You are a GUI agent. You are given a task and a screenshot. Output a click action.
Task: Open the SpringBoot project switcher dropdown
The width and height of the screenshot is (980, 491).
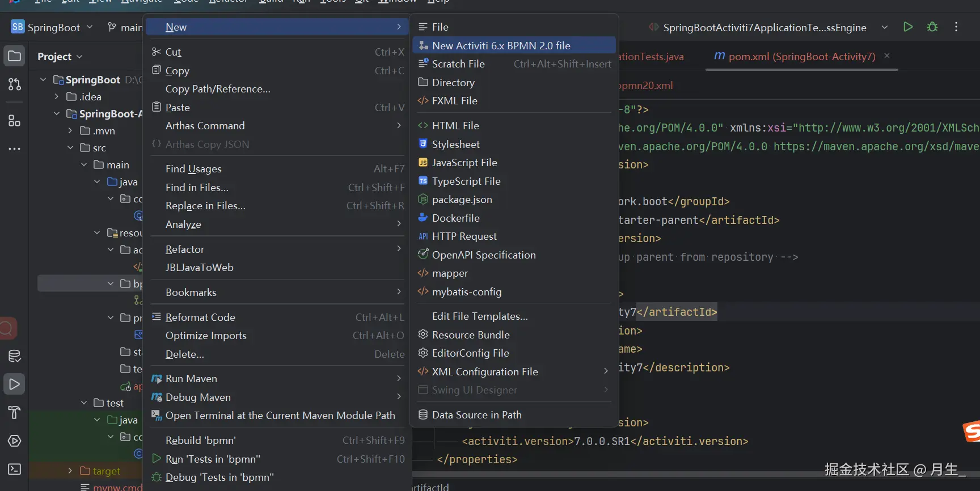(52, 27)
